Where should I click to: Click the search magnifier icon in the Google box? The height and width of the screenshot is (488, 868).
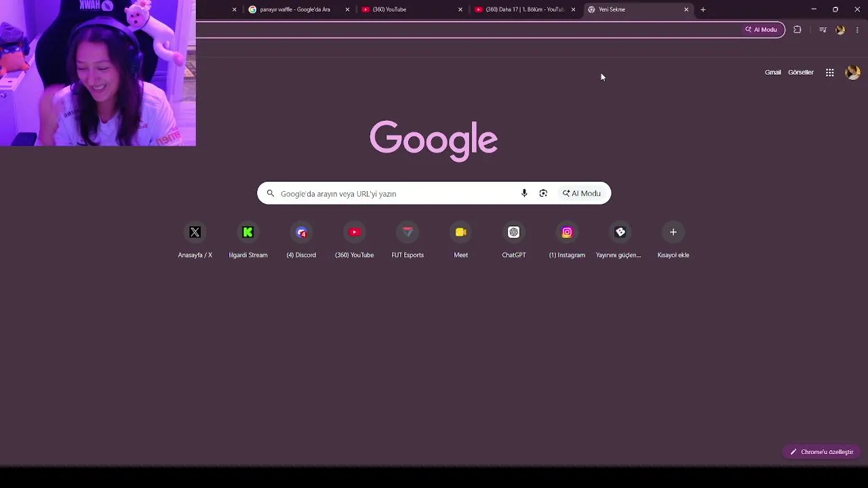[x=271, y=193]
